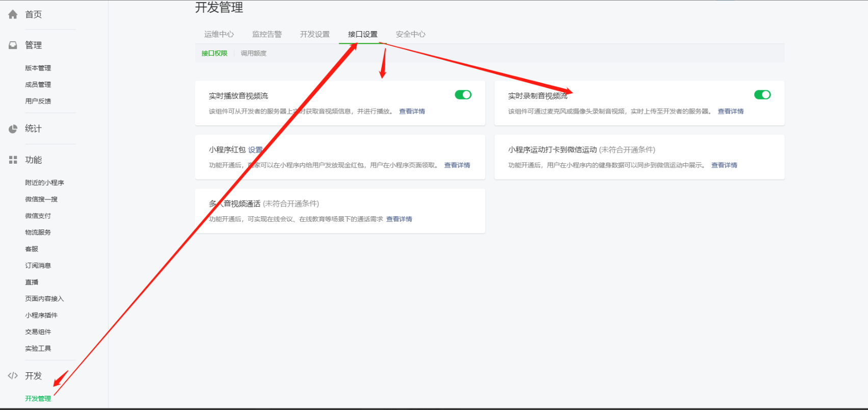This screenshot has width=868, height=410.
Task: Go to 首页 in the sidebar
Action: 34,14
